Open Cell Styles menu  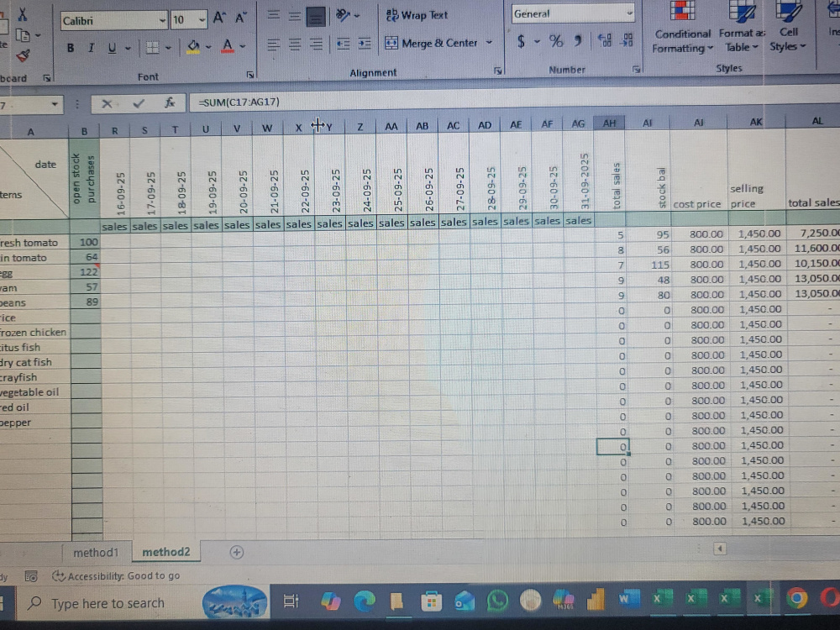point(788,27)
